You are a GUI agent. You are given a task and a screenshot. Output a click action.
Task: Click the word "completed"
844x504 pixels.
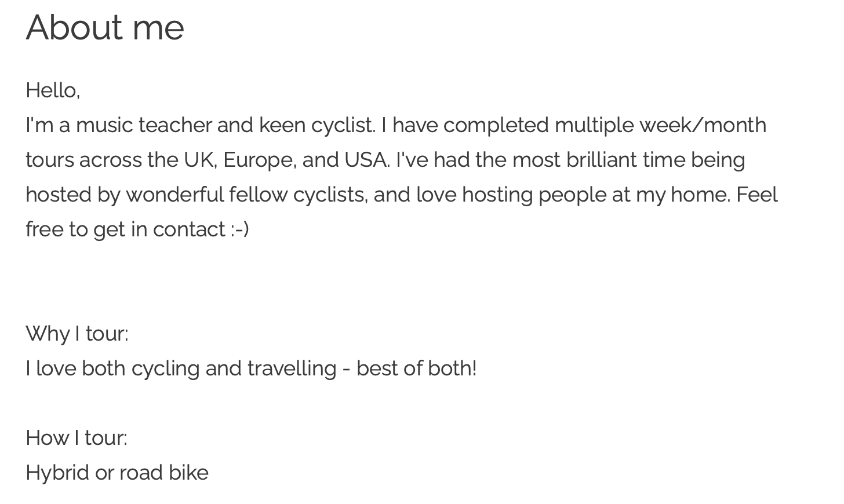pyautogui.click(x=496, y=125)
